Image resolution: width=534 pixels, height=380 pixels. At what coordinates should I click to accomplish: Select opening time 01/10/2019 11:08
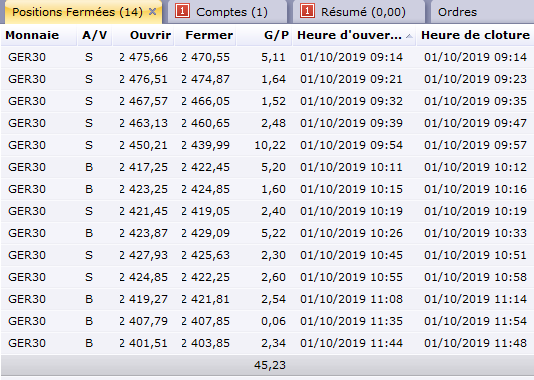[351, 299]
